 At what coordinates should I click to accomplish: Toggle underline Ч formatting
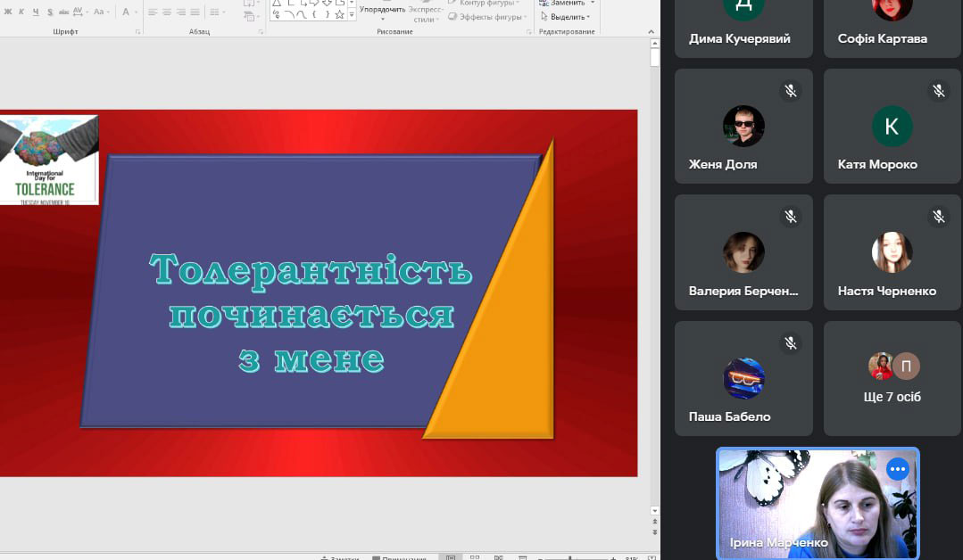pyautogui.click(x=36, y=12)
